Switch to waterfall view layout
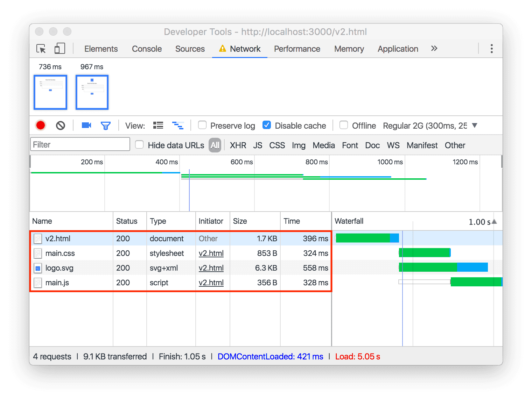Image resolution: width=532 pixels, height=400 pixels. coord(178,125)
